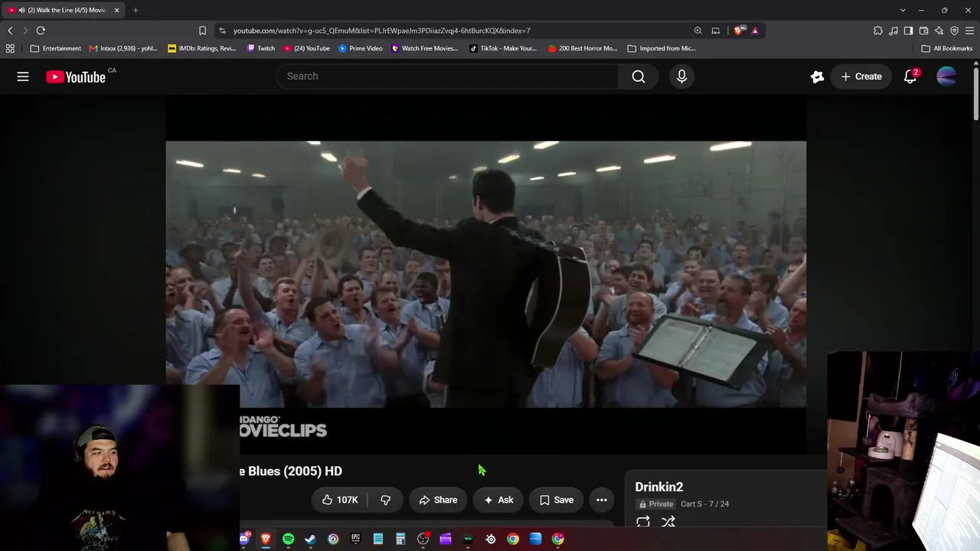The height and width of the screenshot is (551, 980).
Task: Open the bookmarks bar apps grid
Action: [x=10, y=48]
